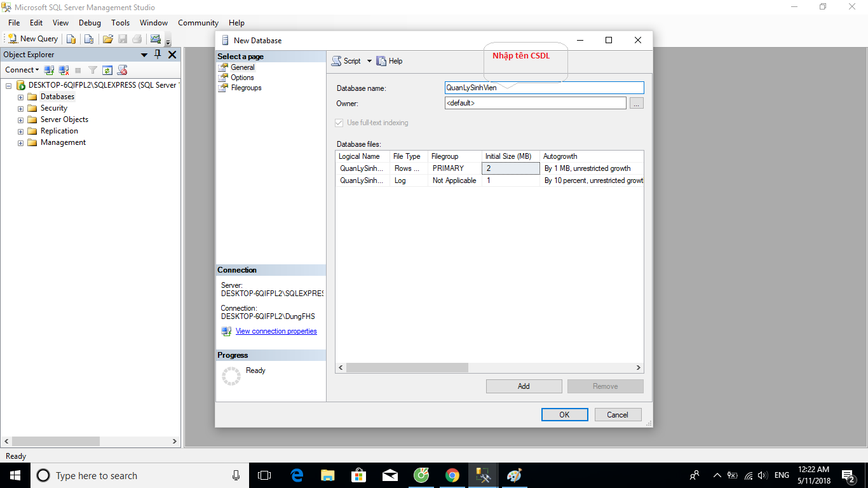The height and width of the screenshot is (488, 868).
Task: Open the Tools menu
Action: click(121, 22)
